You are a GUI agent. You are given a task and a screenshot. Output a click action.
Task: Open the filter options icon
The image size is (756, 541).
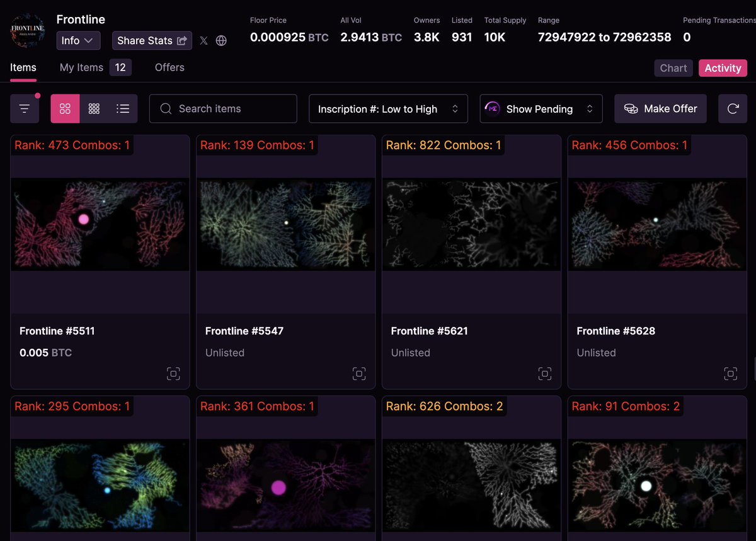(25, 109)
